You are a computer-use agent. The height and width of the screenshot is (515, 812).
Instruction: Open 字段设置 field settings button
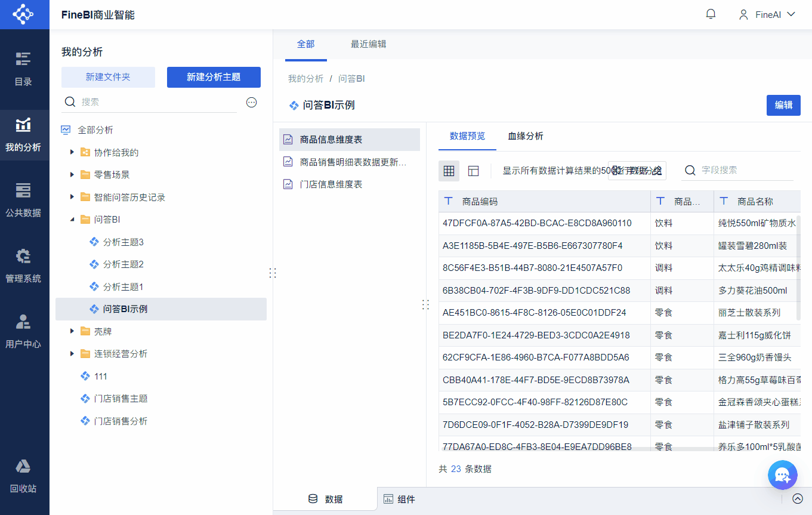pyautogui.click(x=637, y=171)
